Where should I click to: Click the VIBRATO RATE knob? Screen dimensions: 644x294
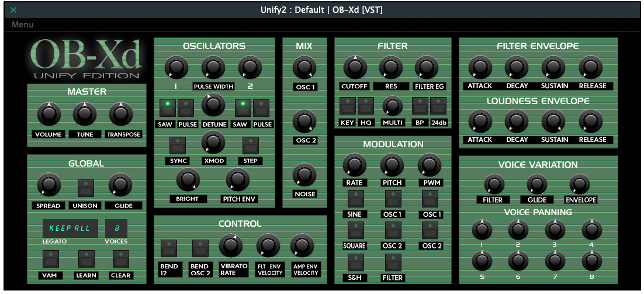tap(231, 246)
